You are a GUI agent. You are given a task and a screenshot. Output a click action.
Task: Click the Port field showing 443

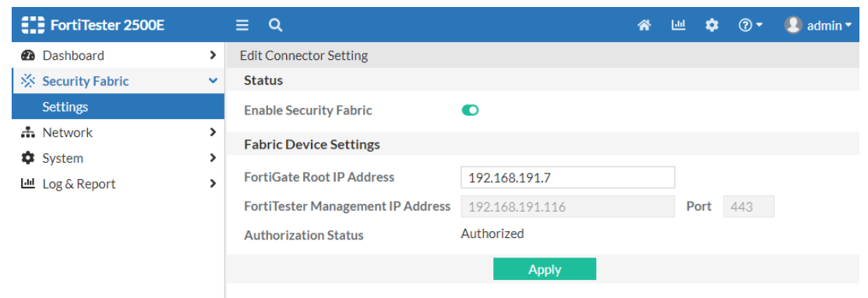coord(749,207)
